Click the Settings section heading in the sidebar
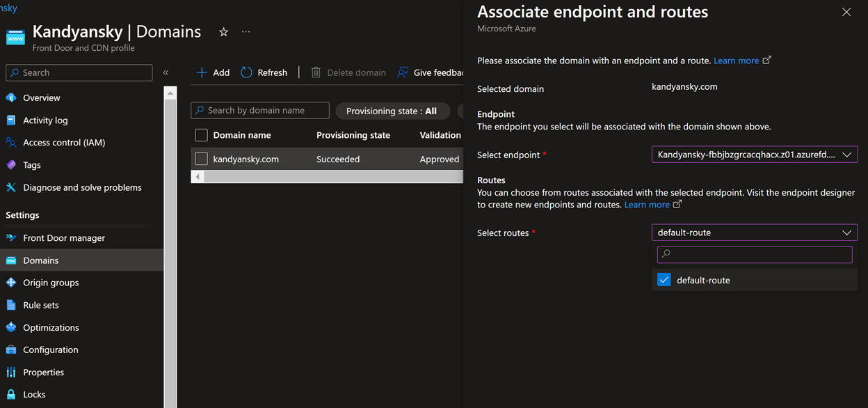This screenshot has width=868, height=408. click(22, 215)
